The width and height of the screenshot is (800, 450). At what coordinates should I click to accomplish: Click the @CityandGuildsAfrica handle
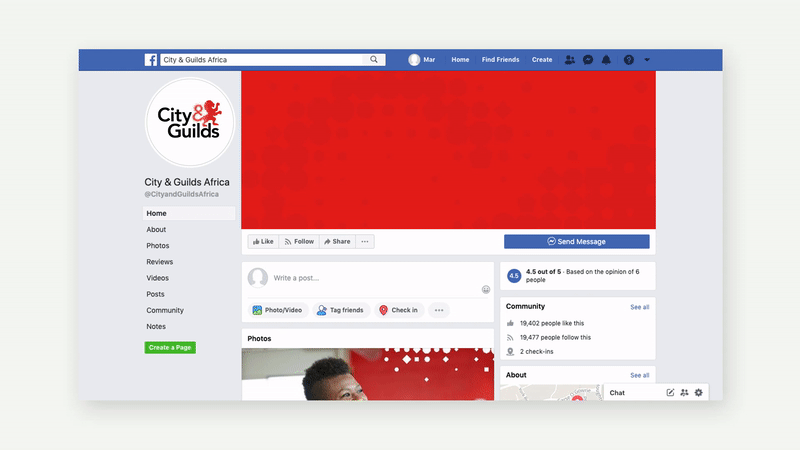[182, 194]
